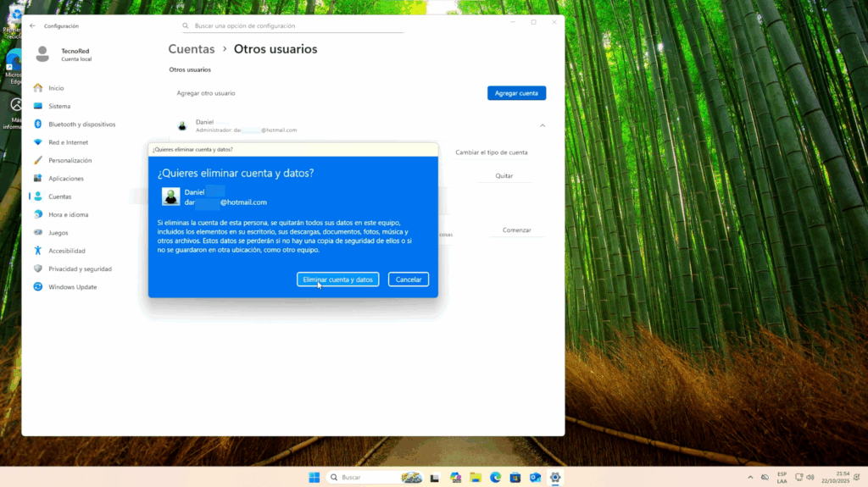
Task: Collapse the Daniel account entry chevron
Action: tap(542, 125)
